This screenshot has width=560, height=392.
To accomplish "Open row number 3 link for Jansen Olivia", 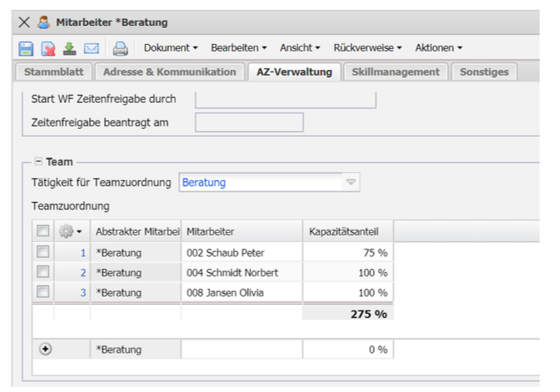I will point(83,292).
